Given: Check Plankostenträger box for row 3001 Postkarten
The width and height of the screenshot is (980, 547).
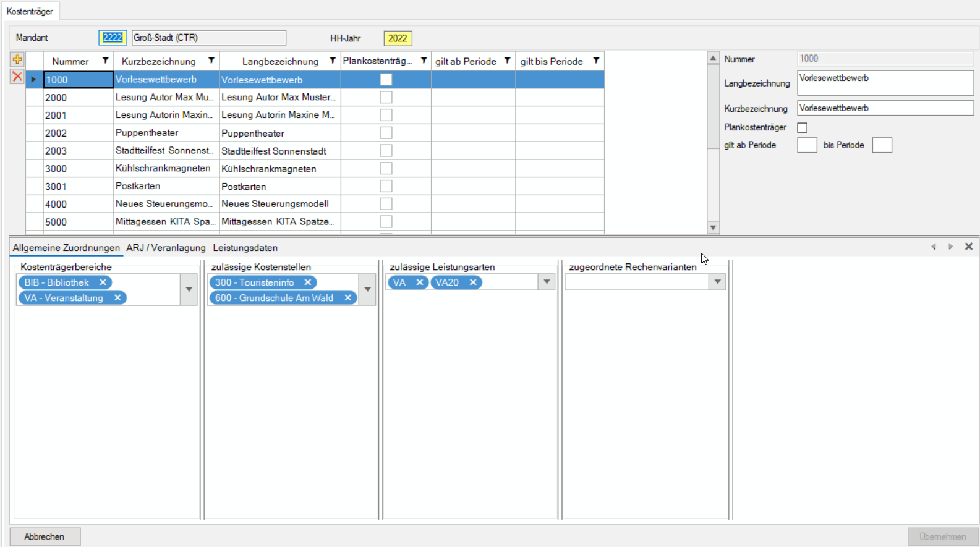Looking at the screenshot, I should click(386, 186).
